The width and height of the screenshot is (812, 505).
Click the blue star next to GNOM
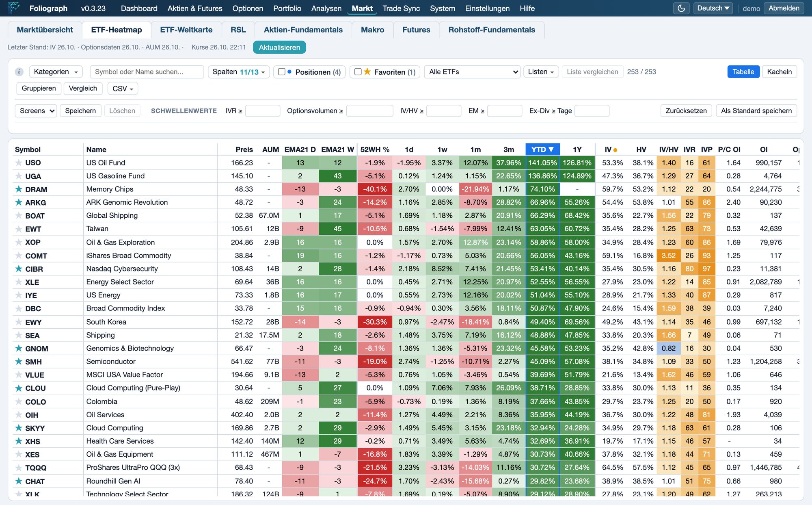pyautogui.click(x=19, y=348)
